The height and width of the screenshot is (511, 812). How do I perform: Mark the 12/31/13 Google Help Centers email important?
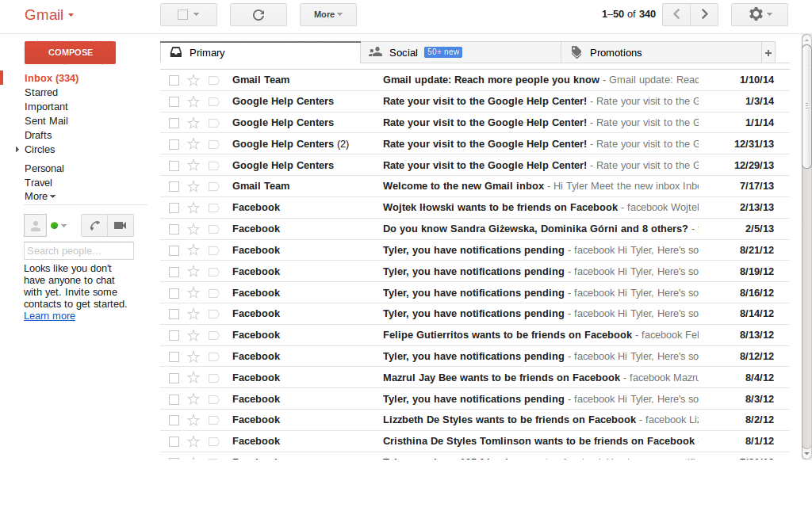[214, 144]
